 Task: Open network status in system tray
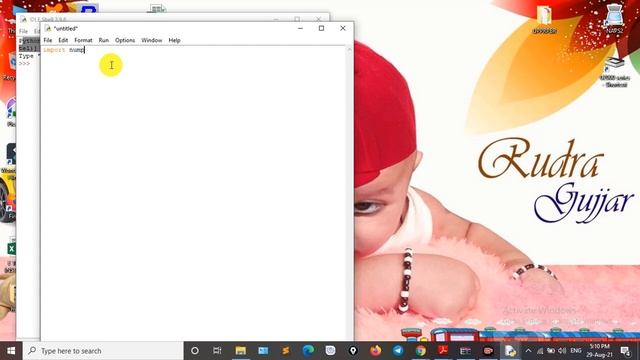click(540, 351)
